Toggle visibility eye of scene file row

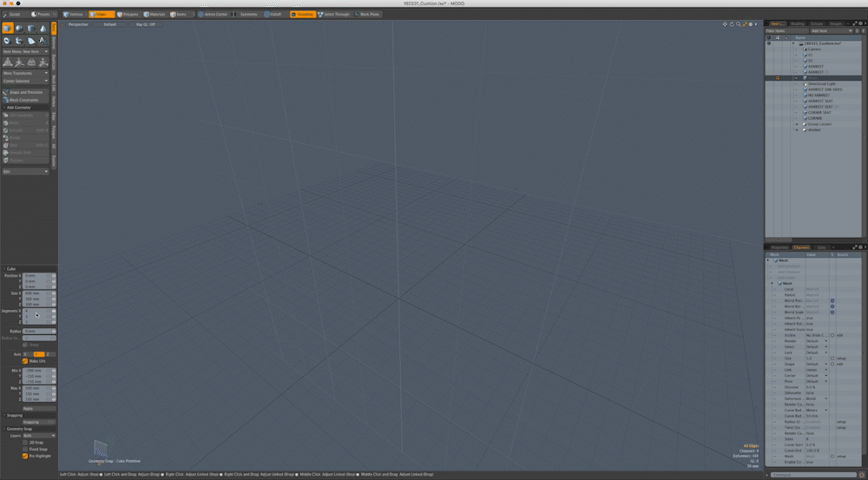point(768,43)
